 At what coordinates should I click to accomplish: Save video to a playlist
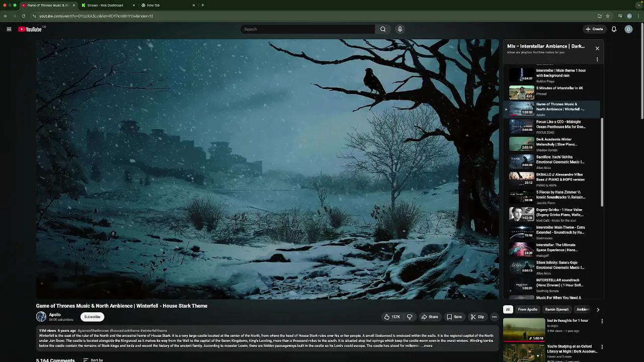tap(454, 317)
